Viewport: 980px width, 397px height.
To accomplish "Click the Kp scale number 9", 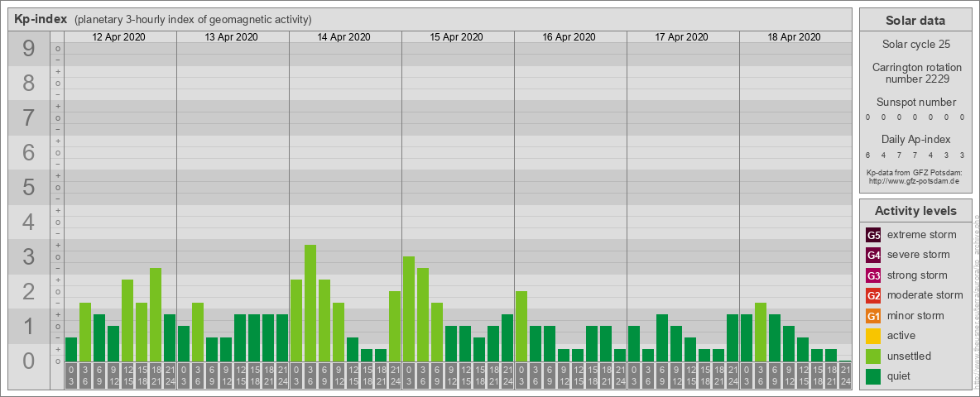I will (x=29, y=49).
